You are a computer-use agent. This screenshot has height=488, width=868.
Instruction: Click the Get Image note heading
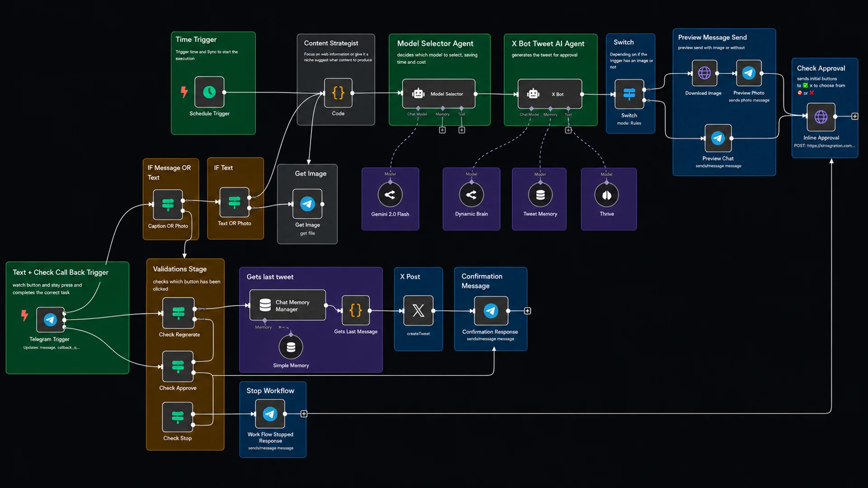click(x=311, y=174)
